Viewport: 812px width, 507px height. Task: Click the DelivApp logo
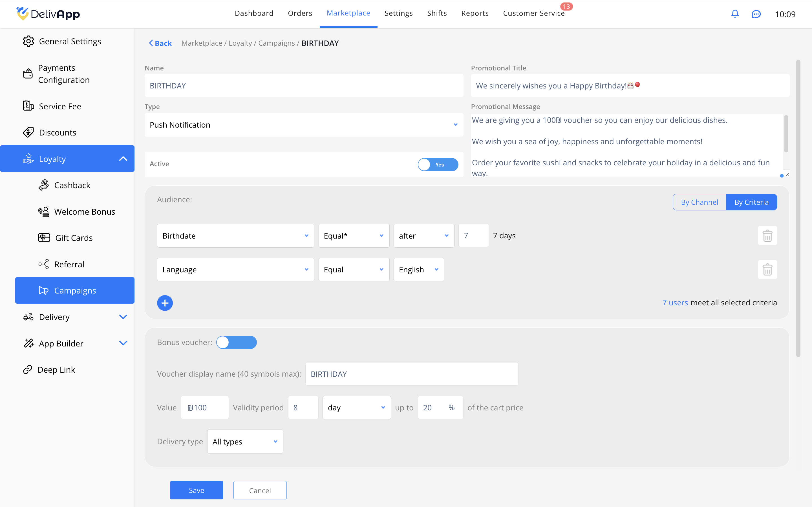point(48,14)
